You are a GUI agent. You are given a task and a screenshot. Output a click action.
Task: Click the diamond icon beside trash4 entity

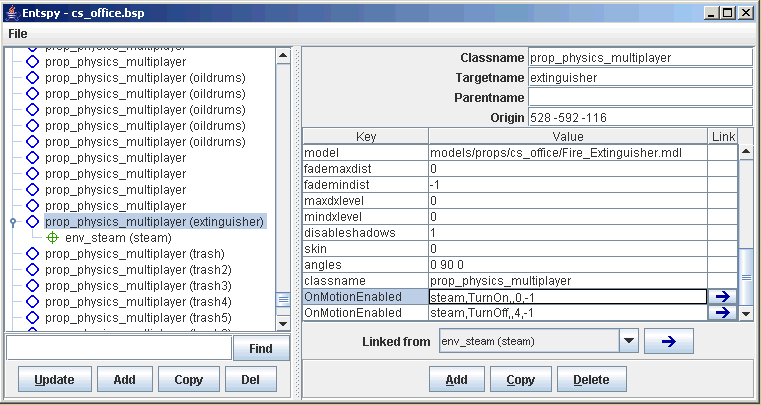pos(32,302)
